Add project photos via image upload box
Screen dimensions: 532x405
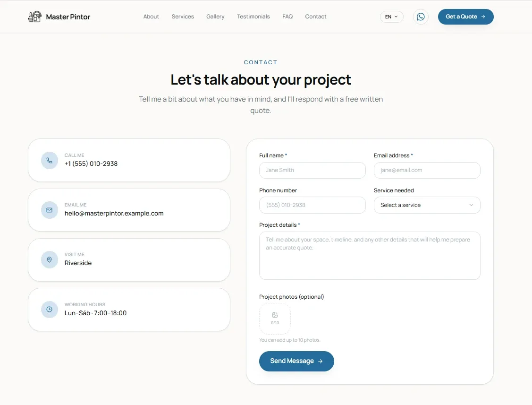[x=275, y=319]
